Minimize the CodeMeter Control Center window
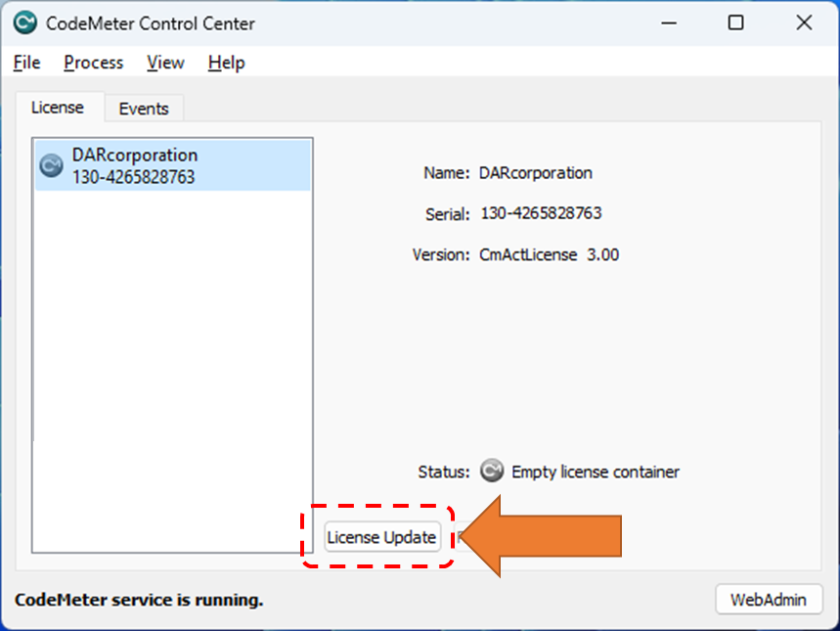The image size is (840, 631). pyautogui.click(x=669, y=23)
